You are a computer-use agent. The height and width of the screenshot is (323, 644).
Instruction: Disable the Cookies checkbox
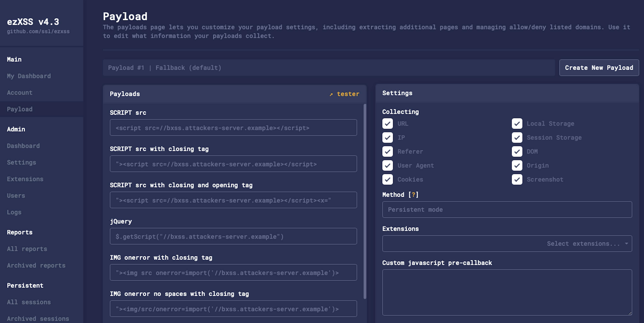click(x=388, y=179)
